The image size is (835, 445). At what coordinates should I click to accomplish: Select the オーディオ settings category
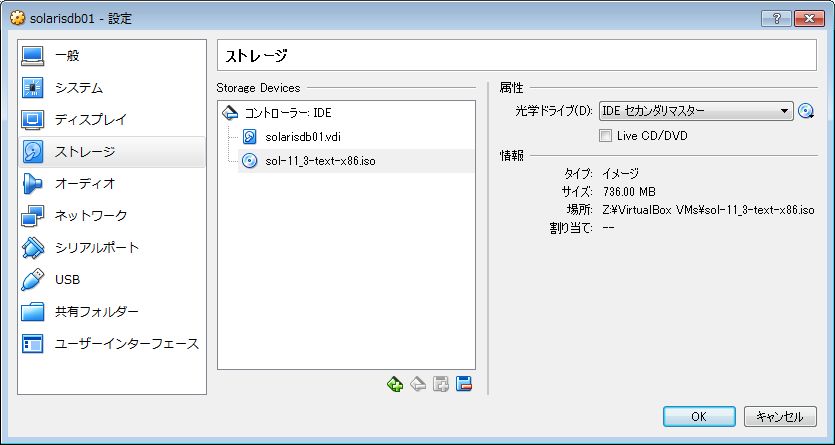pyautogui.click(x=85, y=184)
